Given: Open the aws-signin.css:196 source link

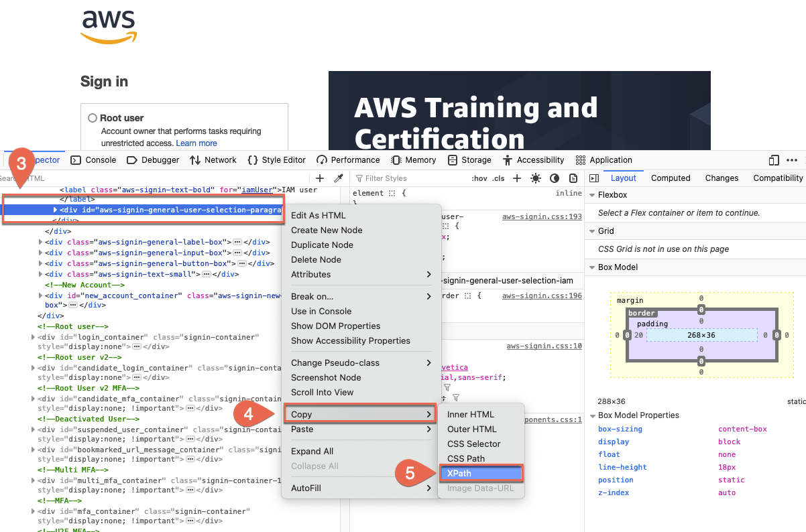Looking at the screenshot, I should [x=542, y=295].
